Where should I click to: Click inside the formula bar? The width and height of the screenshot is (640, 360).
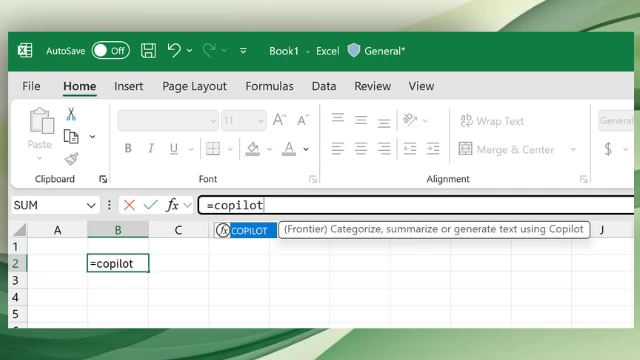pos(416,205)
